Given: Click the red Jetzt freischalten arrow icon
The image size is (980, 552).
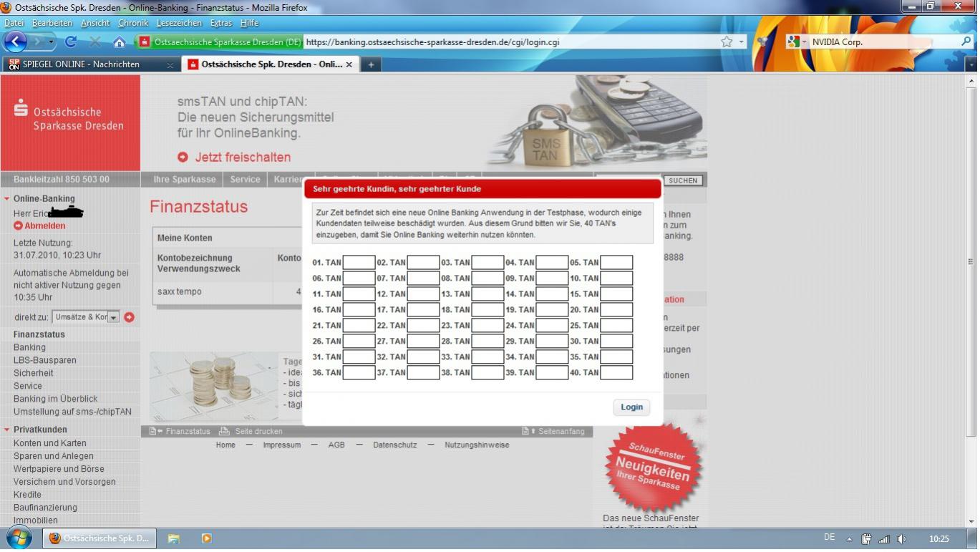Looking at the screenshot, I should point(183,157).
